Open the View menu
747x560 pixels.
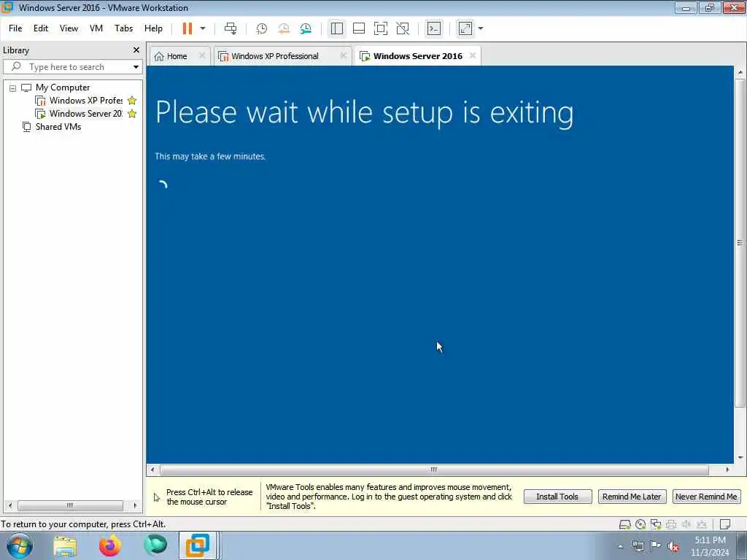point(69,28)
